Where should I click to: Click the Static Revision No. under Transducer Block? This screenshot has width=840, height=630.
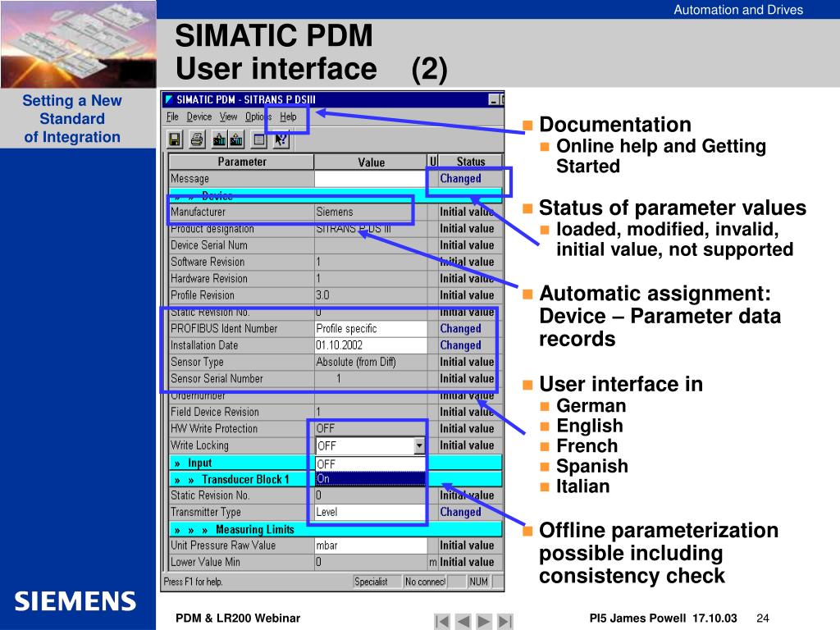[210, 495]
